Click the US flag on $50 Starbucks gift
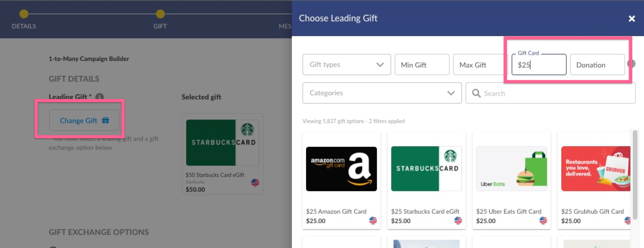 pyautogui.click(x=255, y=183)
